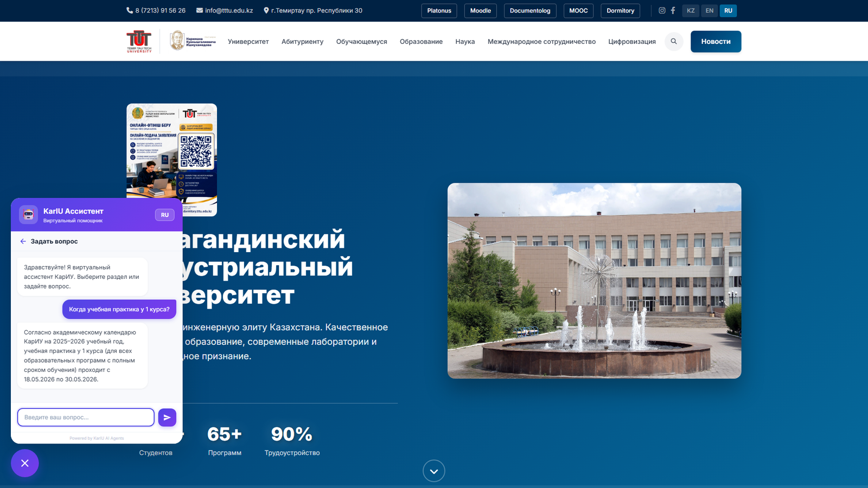
Task: Switch site language to KZ
Action: (691, 11)
